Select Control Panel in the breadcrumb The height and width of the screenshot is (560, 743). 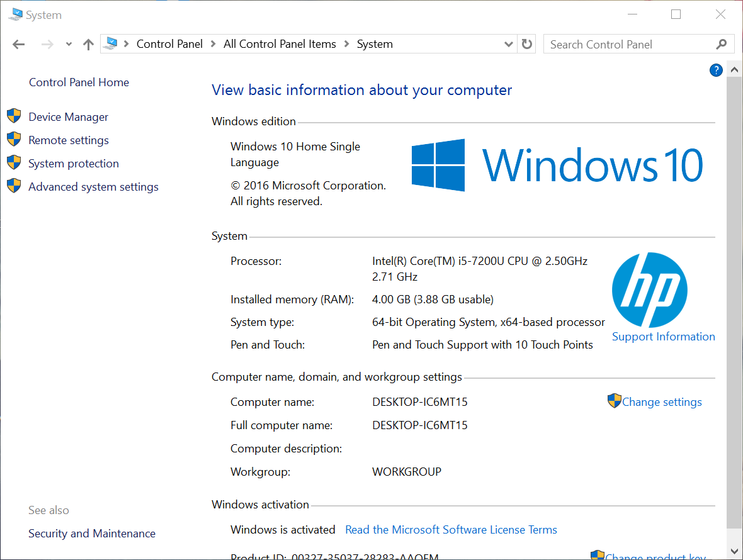pos(169,44)
